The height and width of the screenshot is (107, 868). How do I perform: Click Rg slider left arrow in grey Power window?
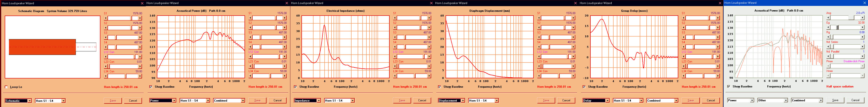point(828,37)
